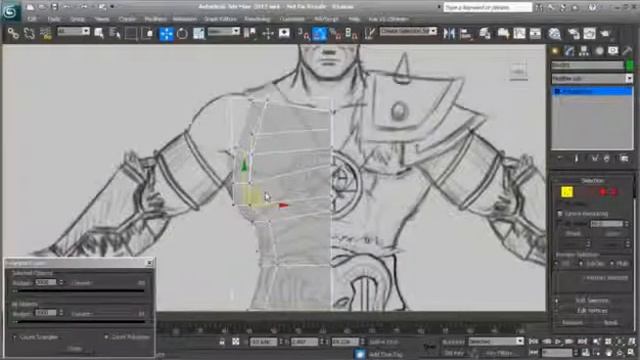Expand the Soft Selection rollout
This screenshot has height=360, width=640.
tap(592, 300)
